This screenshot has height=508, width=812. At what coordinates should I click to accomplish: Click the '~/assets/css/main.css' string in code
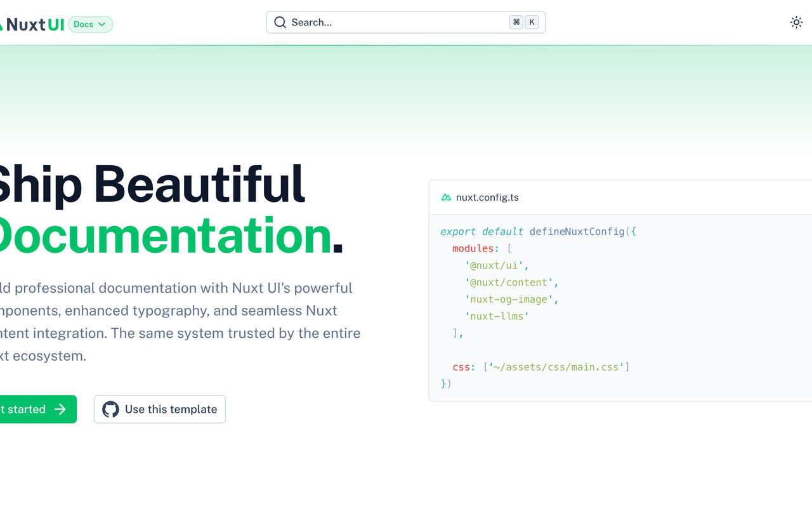tap(556, 366)
